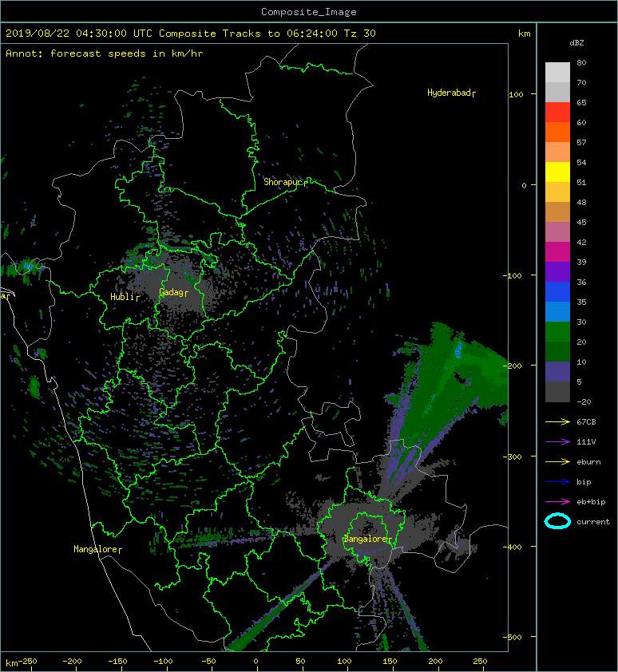Click the 250 tick on horizontal km axis
Screen dimensions: 618x672
click(480, 662)
